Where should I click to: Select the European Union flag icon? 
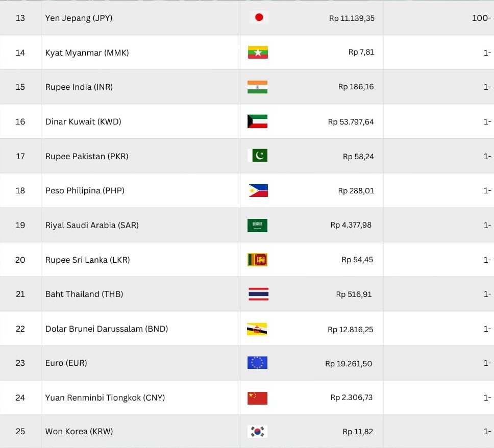pos(258,363)
